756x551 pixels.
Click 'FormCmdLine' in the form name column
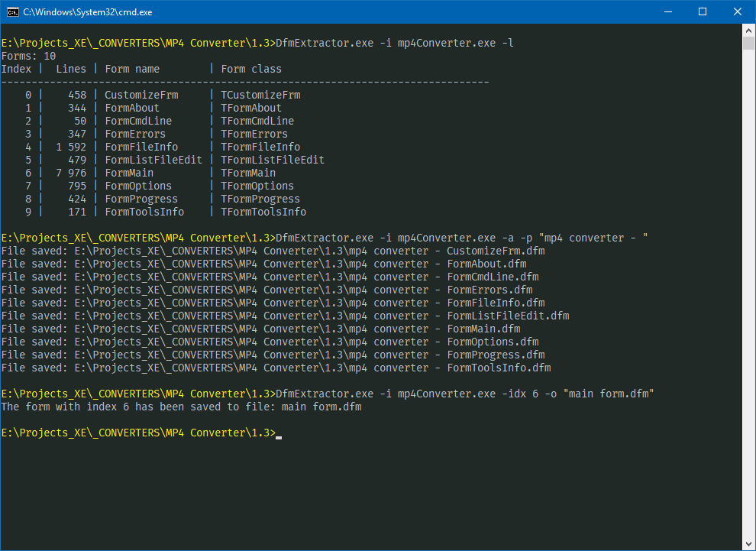click(x=138, y=121)
